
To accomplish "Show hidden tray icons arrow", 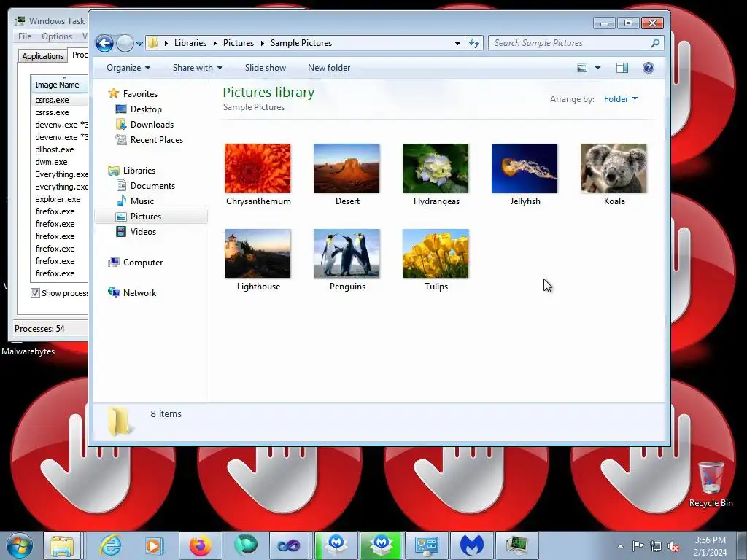I will [x=620, y=546].
